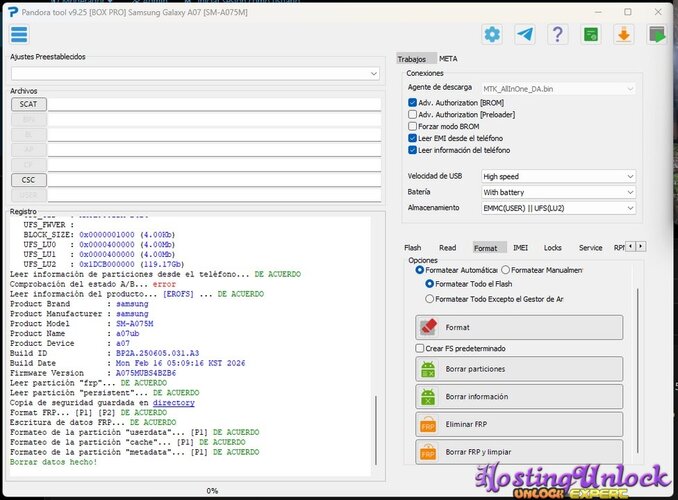The width and height of the screenshot is (678, 500).
Task: Click the orange FRP icon on Eliminar FRP
Action: click(x=428, y=424)
